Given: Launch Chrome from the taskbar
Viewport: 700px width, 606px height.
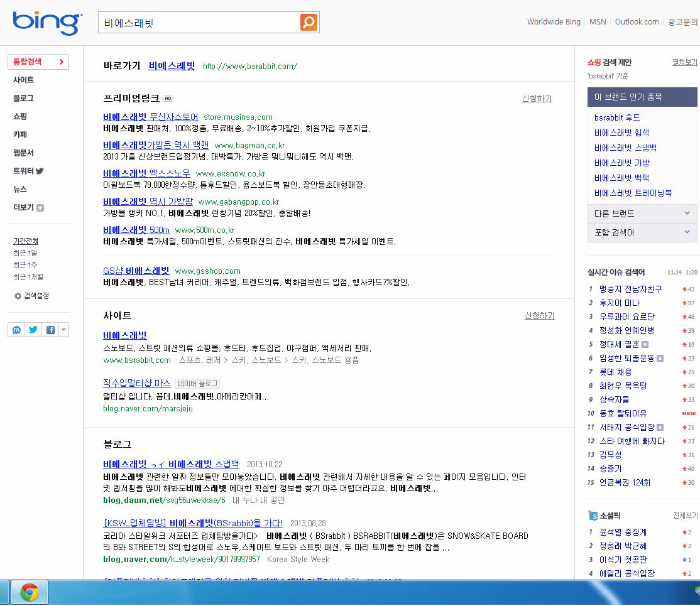Looking at the screenshot, I should [x=29, y=593].
